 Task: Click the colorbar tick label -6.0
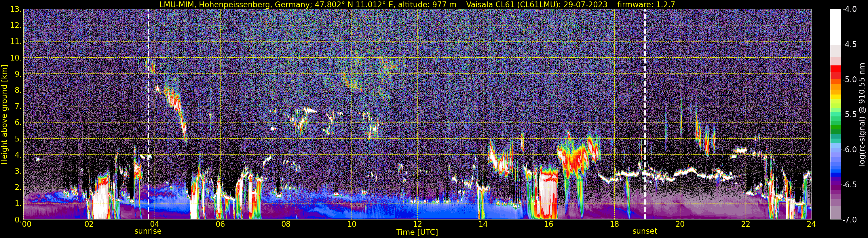[850, 150]
